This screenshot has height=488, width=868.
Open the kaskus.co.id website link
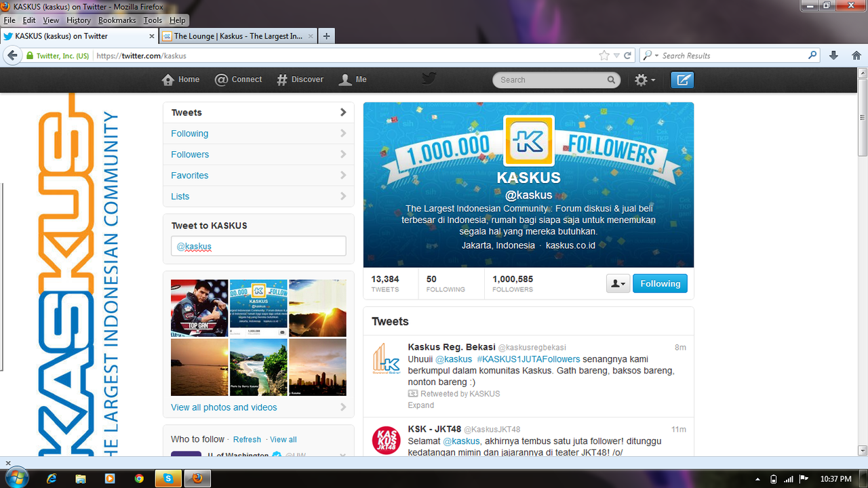(570, 245)
